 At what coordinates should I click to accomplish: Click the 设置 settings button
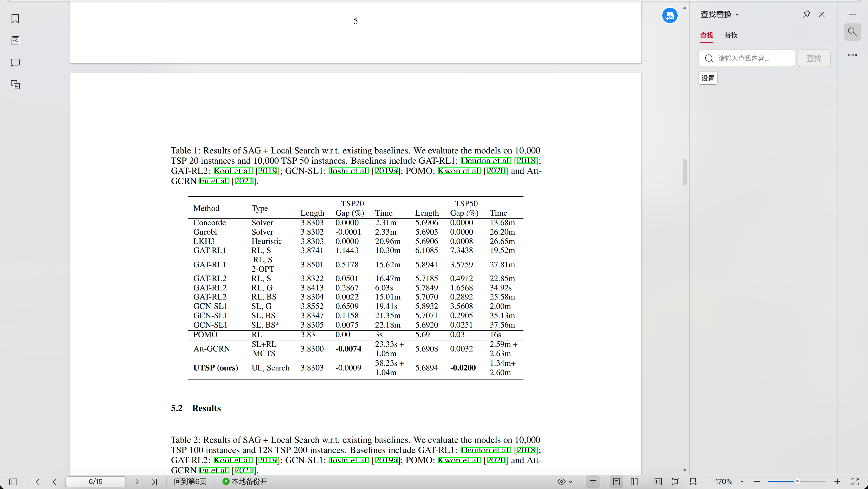tap(708, 78)
